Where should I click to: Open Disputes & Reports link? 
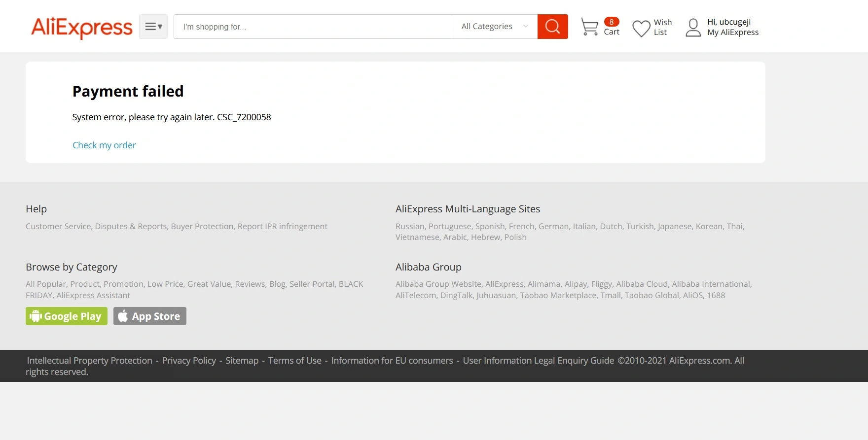[x=131, y=226]
